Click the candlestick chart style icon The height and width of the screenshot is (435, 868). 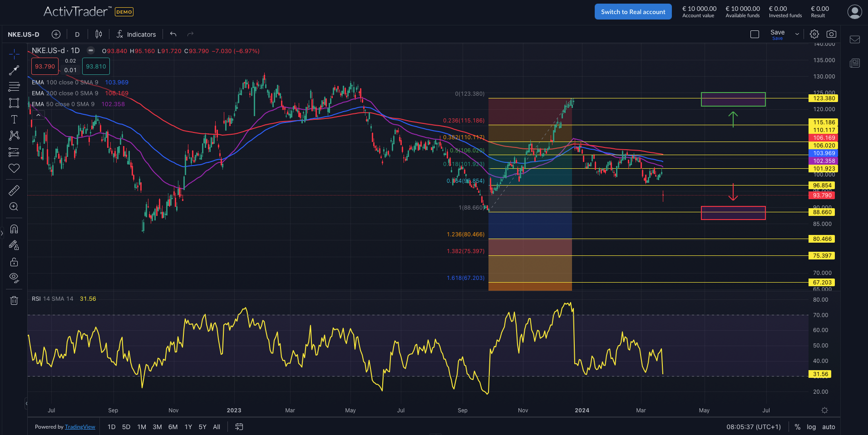[x=99, y=34]
